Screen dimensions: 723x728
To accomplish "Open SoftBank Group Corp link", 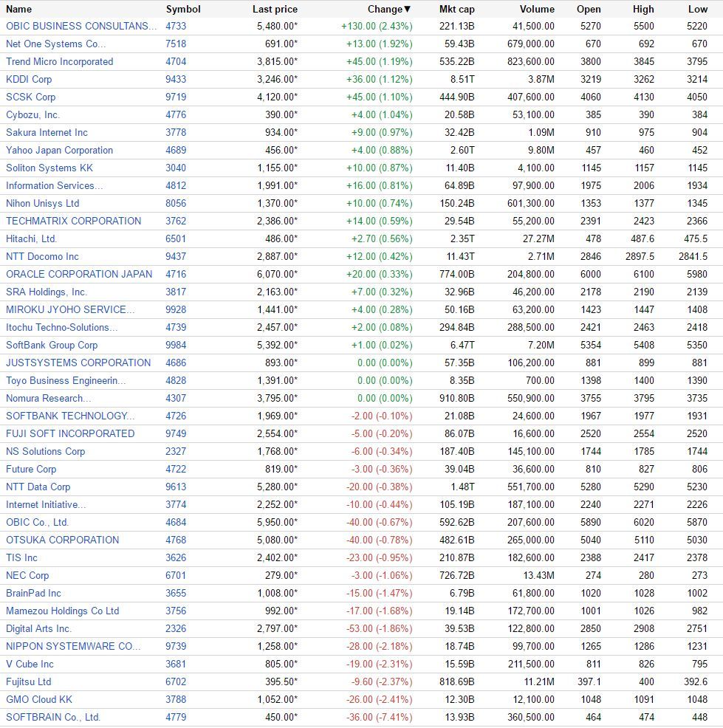I will [52, 346].
